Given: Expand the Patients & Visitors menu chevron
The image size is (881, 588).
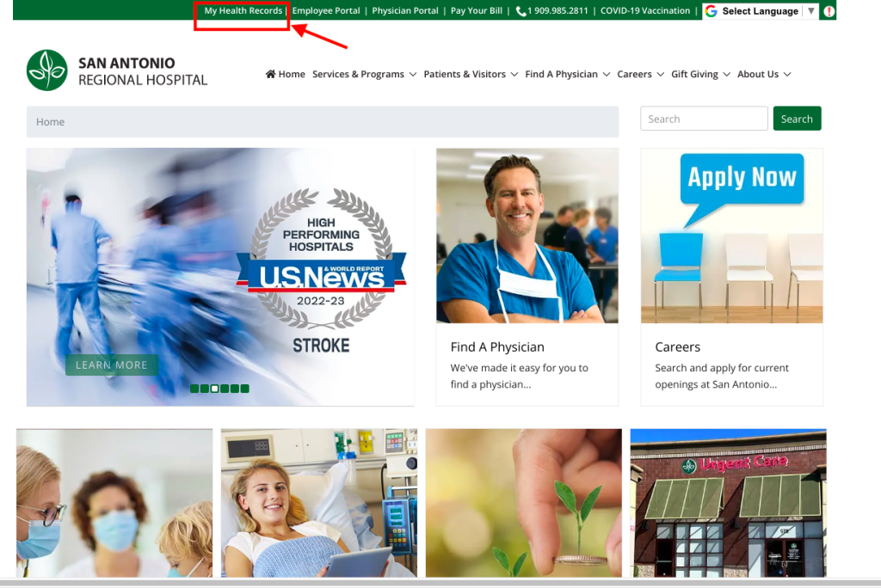Looking at the screenshot, I should pos(514,75).
